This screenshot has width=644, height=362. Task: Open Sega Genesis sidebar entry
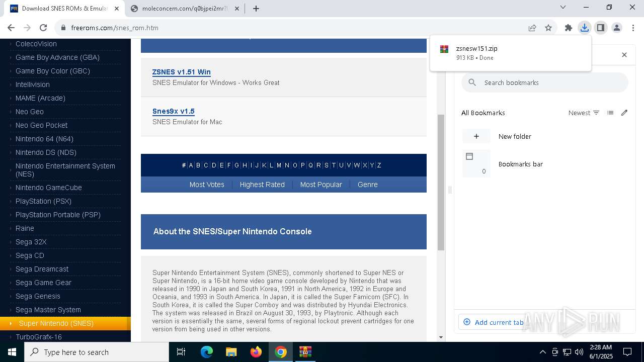38,296
